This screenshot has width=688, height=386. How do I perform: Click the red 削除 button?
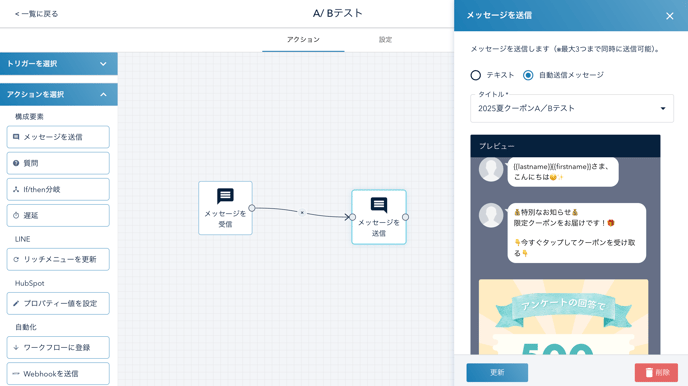(x=656, y=372)
